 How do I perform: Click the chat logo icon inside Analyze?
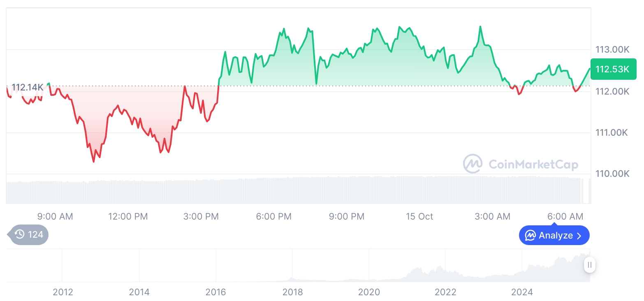tap(530, 236)
